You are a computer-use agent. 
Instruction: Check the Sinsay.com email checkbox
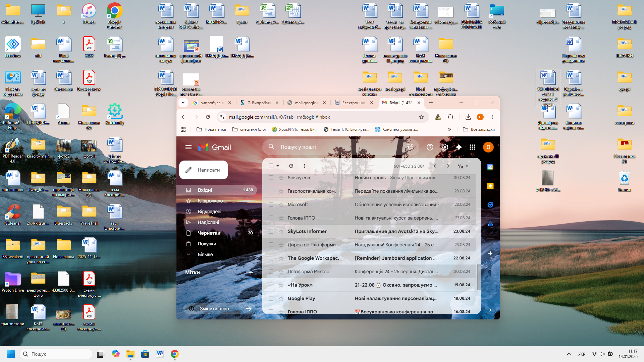pyautogui.click(x=271, y=178)
